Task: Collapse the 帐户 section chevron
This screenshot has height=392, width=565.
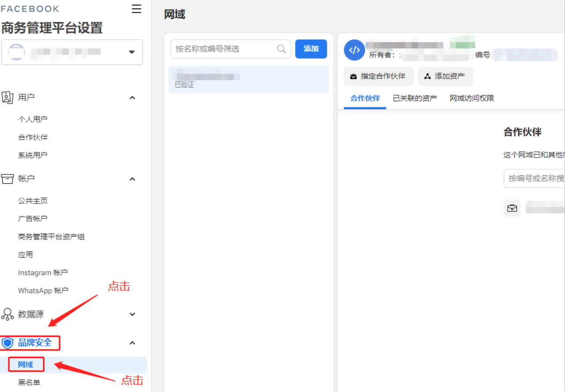Action: [132, 179]
